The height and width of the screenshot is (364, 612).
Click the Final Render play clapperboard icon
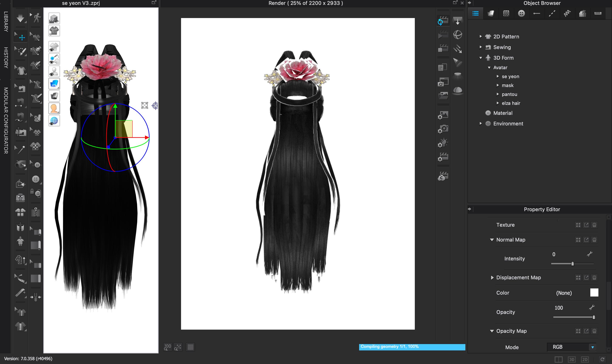point(443,35)
